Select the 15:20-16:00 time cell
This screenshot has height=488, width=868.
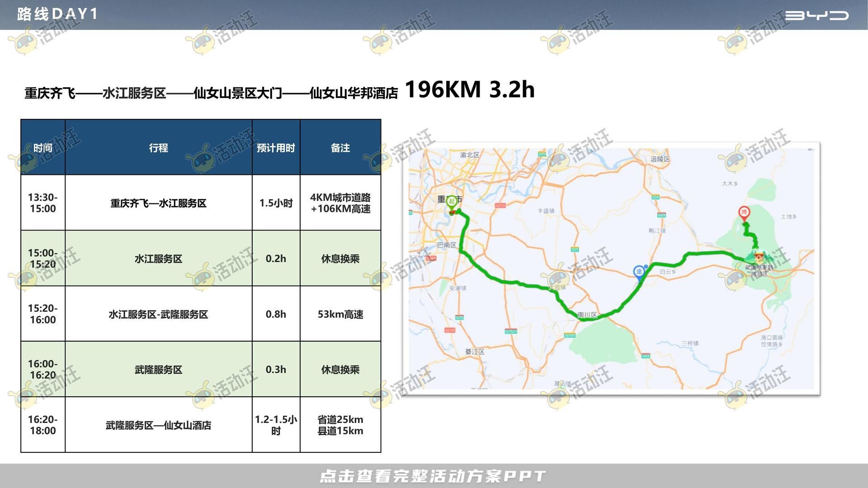click(43, 314)
